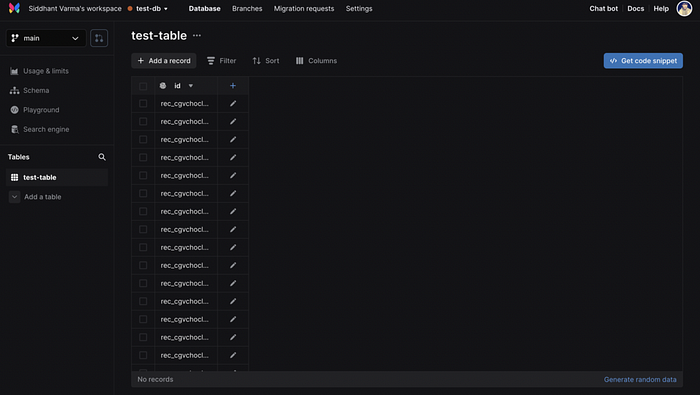Select the third record's checkbox
Screen dimensions: 700x395
point(143,140)
